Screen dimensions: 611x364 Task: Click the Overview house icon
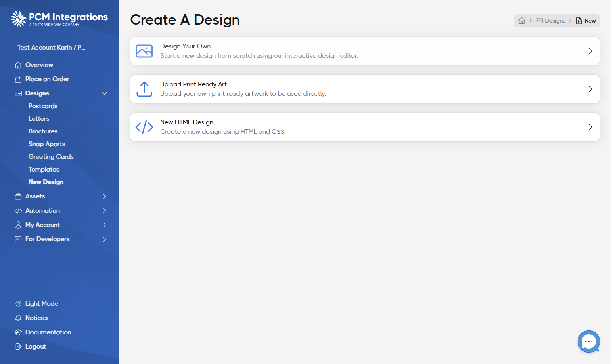18,65
